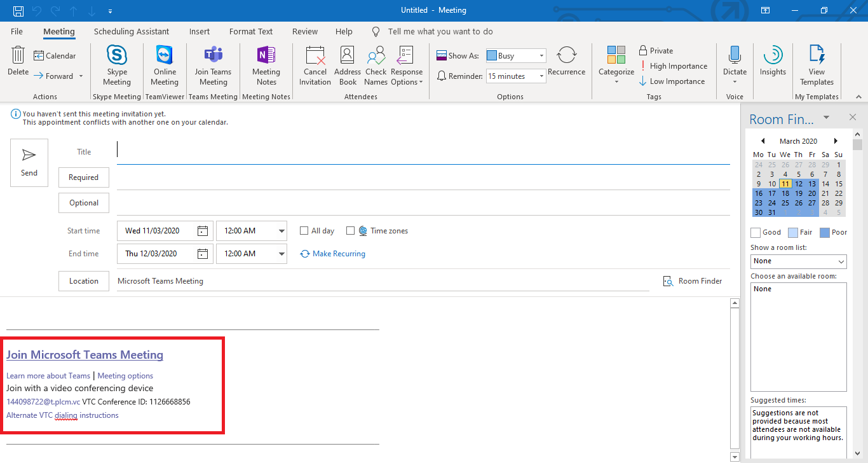Image resolution: width=868 pixels, height=463 pixels.
Task: Click Room Finder button beside Location
Action: pos(693,281)
